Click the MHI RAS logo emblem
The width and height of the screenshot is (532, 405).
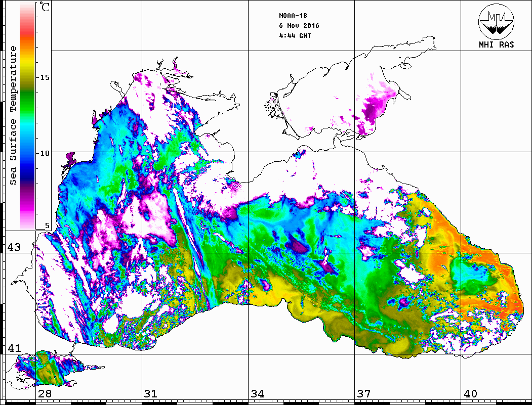496,21
